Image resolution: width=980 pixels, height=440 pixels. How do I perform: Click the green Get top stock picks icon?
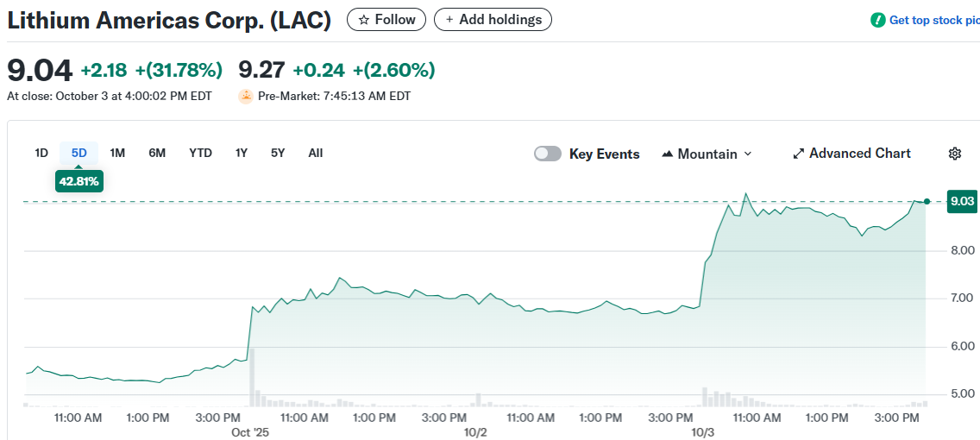pos(878,20)
